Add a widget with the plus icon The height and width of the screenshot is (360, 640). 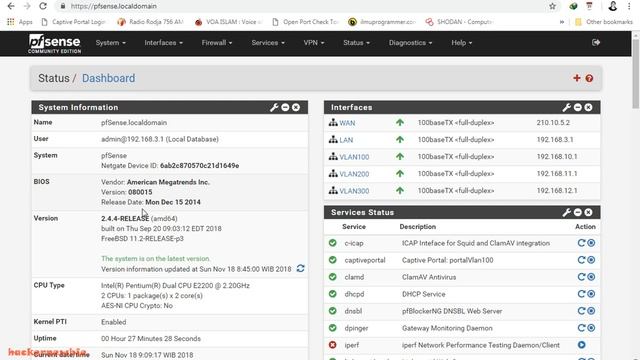coord(577,78)
